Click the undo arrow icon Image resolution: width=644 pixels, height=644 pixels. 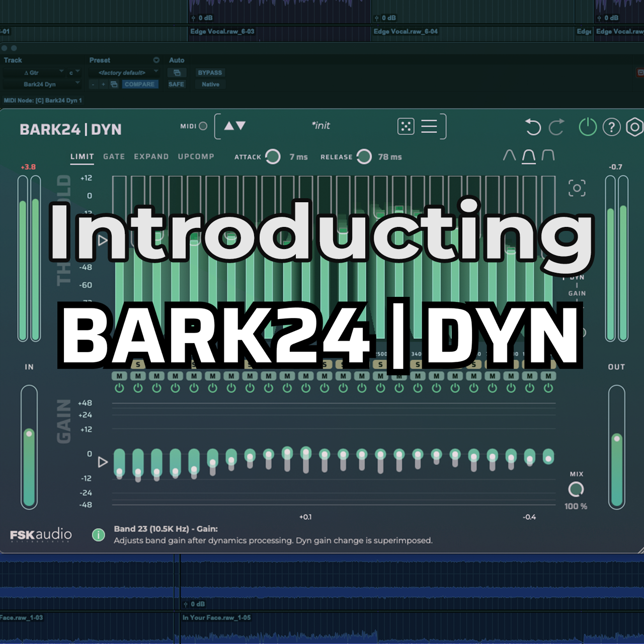[534, 127]
